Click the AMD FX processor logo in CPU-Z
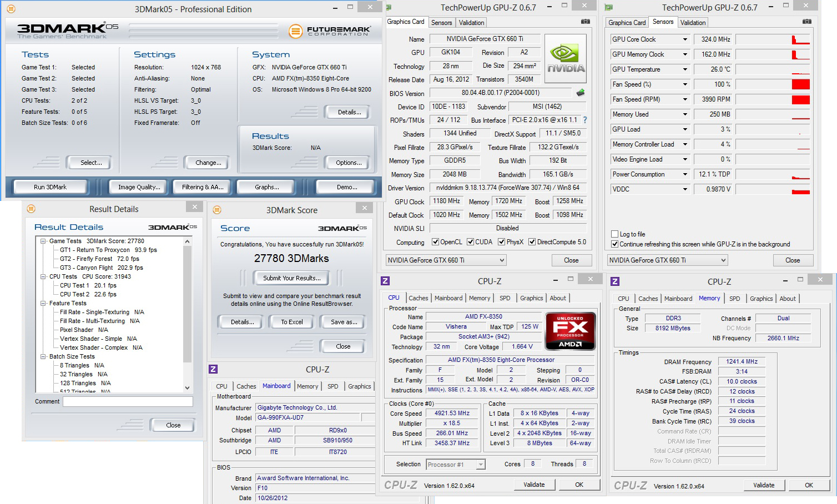Viewport: 837px width, 504px height. click(570, 331)
